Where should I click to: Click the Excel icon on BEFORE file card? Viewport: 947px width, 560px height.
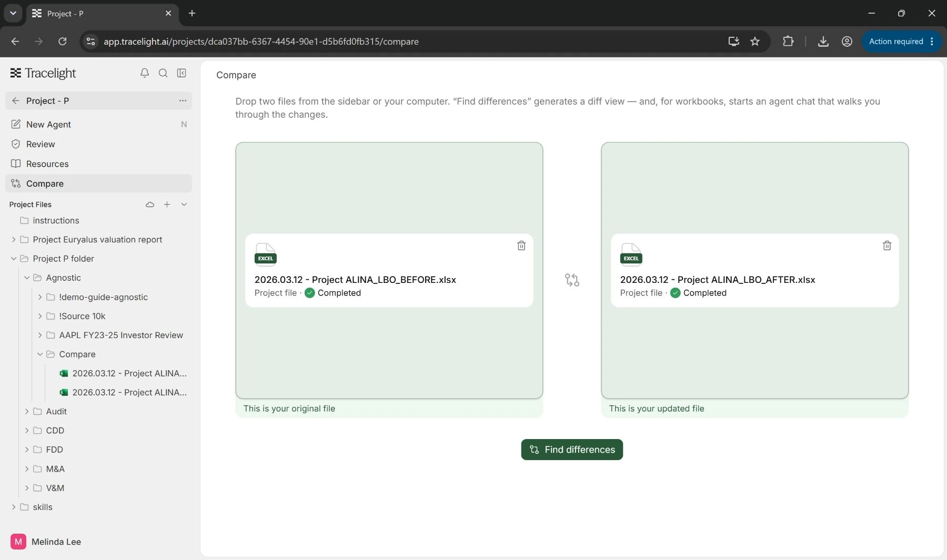(x=266, y=254)
